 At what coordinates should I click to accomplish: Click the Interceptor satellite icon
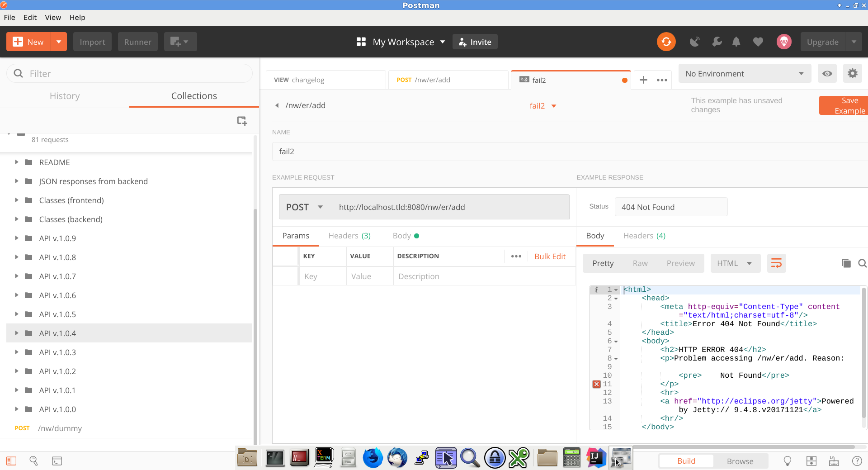pos(695,42)
